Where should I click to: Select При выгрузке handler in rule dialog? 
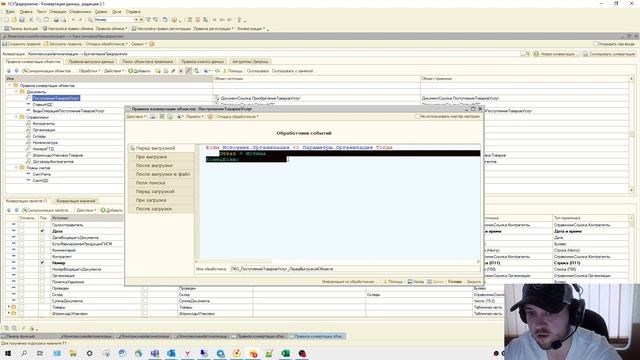(x=161, y=157)
